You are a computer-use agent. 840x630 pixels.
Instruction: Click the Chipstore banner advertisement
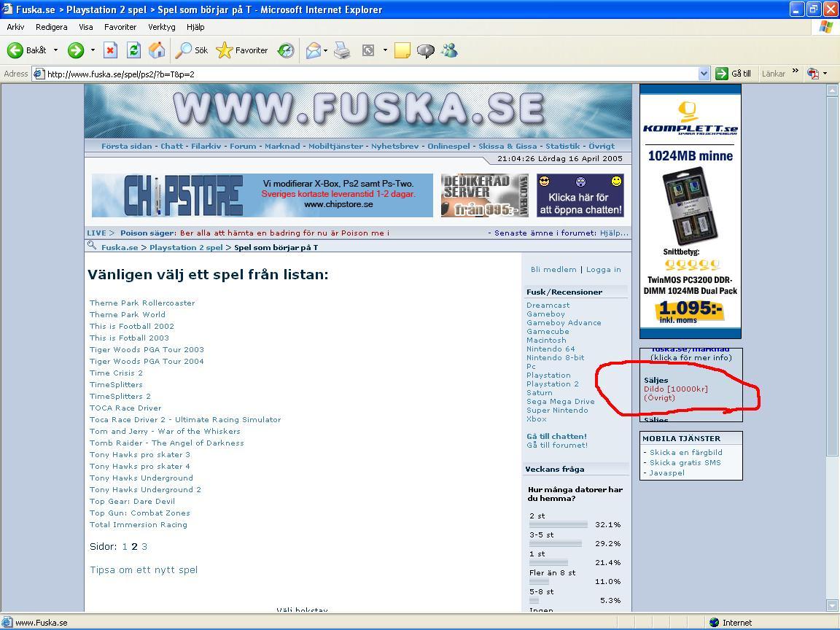tap(262, 195)
